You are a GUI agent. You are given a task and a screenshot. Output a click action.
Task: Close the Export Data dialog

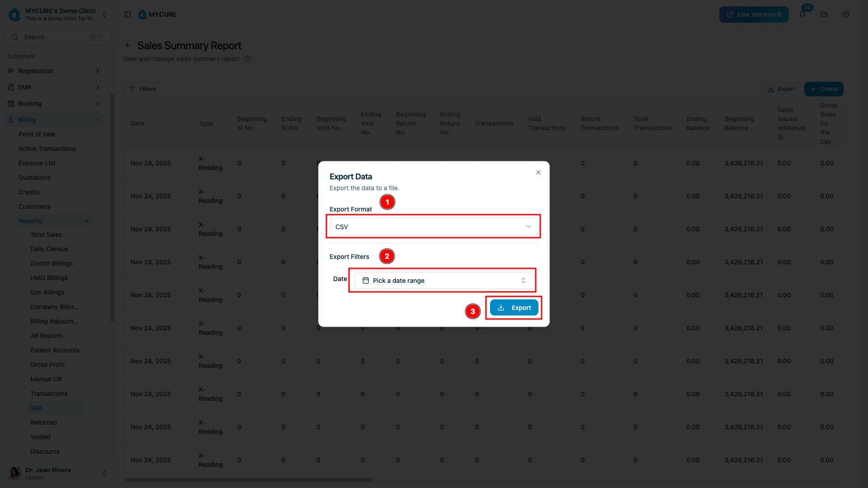pyautogui.click(x=538, y=173)
